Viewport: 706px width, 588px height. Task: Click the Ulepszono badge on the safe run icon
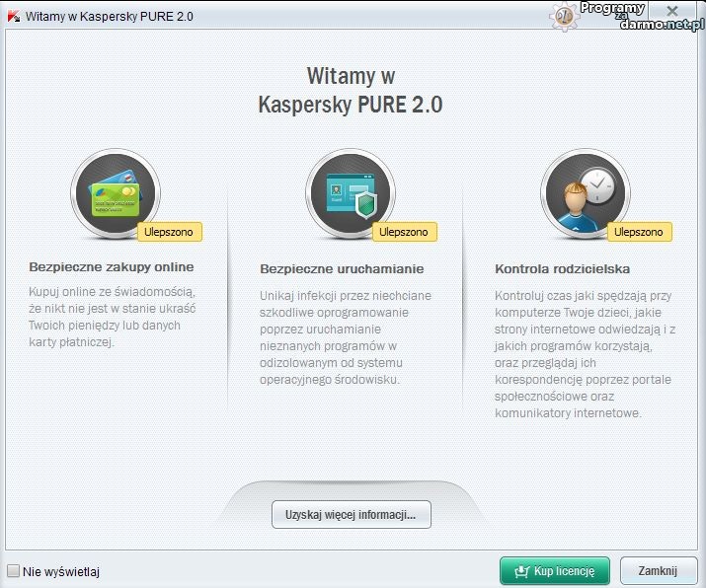[404, 232]
